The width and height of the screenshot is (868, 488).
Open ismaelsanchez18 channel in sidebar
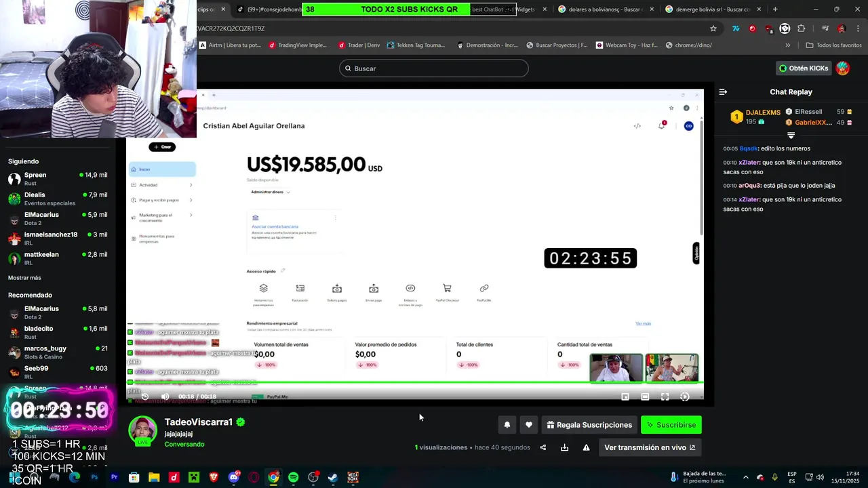[x=58, y=239]
